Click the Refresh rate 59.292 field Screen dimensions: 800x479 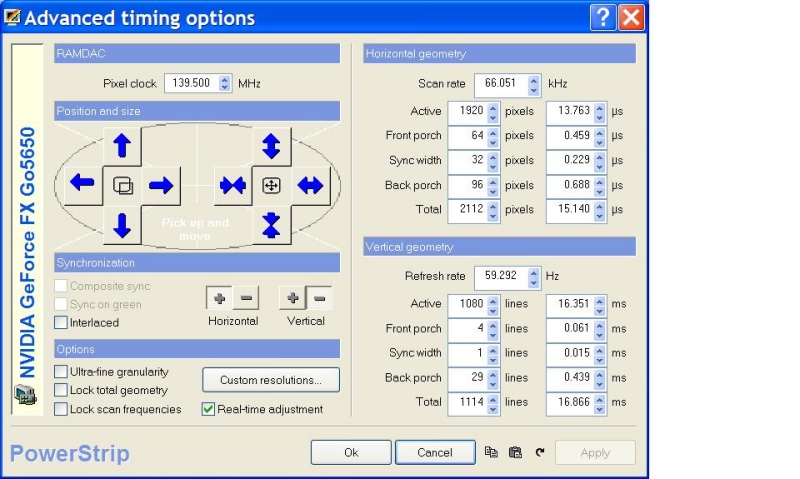point(501,277)
